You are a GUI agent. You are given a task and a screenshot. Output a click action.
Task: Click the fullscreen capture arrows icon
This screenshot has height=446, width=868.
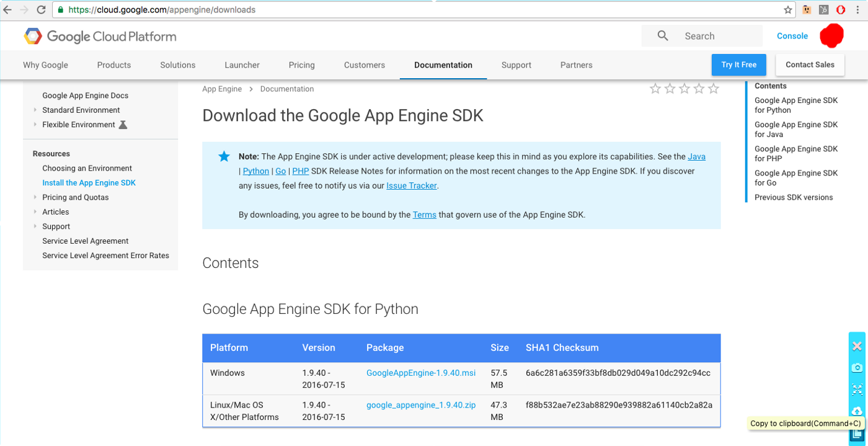(857, 390)
